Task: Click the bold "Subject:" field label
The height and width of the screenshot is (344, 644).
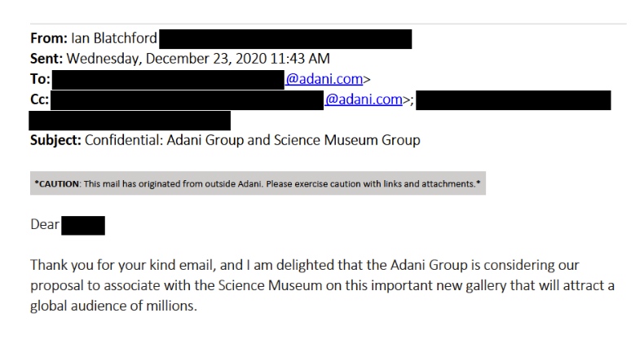Action: click(56, 140)
